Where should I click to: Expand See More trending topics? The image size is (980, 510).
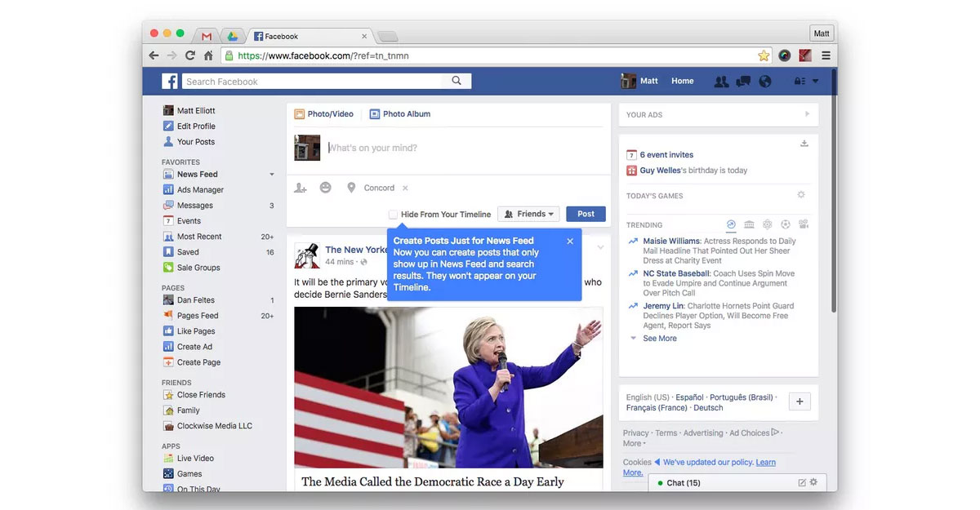coord(660,338)
